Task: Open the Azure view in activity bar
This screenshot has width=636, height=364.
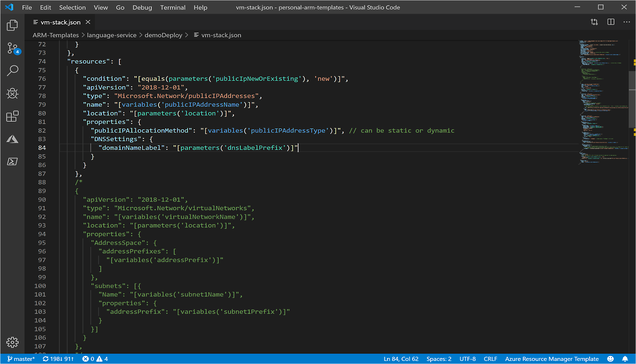Action: coord(12,139)
